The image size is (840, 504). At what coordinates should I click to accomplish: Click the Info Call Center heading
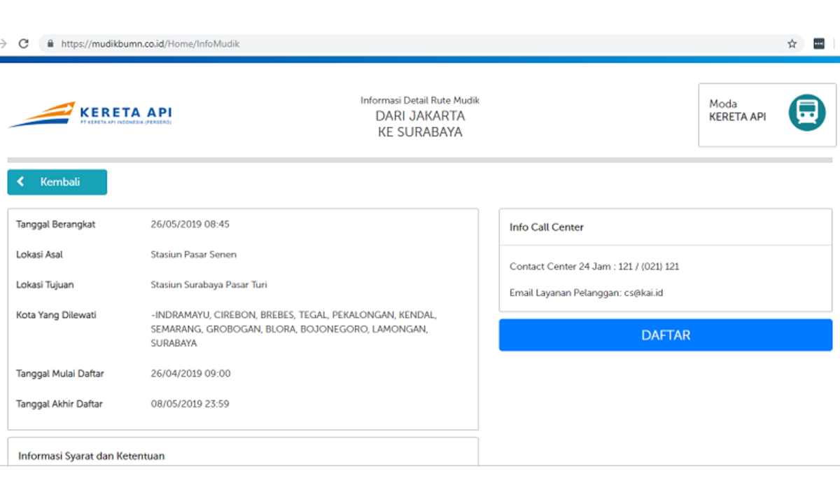click(547, 227)
